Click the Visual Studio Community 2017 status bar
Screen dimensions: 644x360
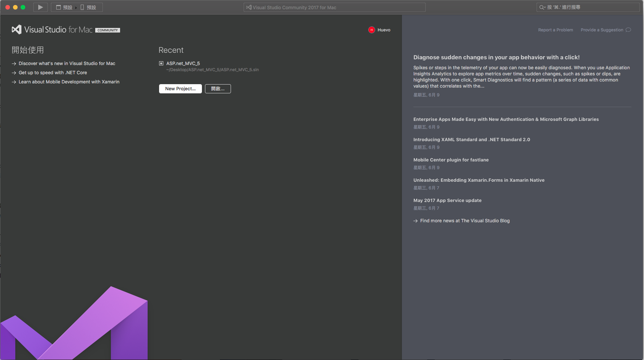334,7
